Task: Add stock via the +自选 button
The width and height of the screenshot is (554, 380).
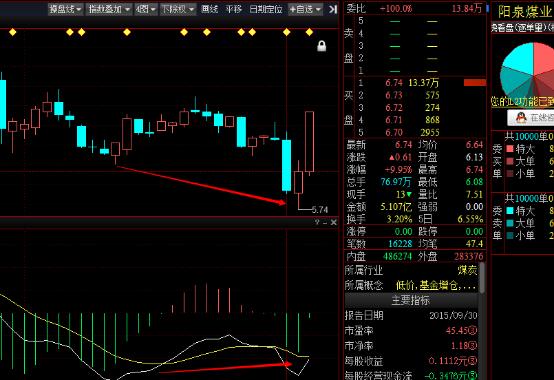Action: click(305, 9)
